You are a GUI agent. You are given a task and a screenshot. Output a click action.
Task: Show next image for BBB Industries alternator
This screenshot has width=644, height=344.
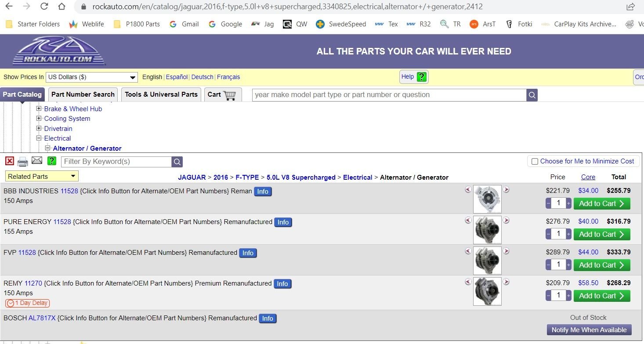(x=506, y=190)
